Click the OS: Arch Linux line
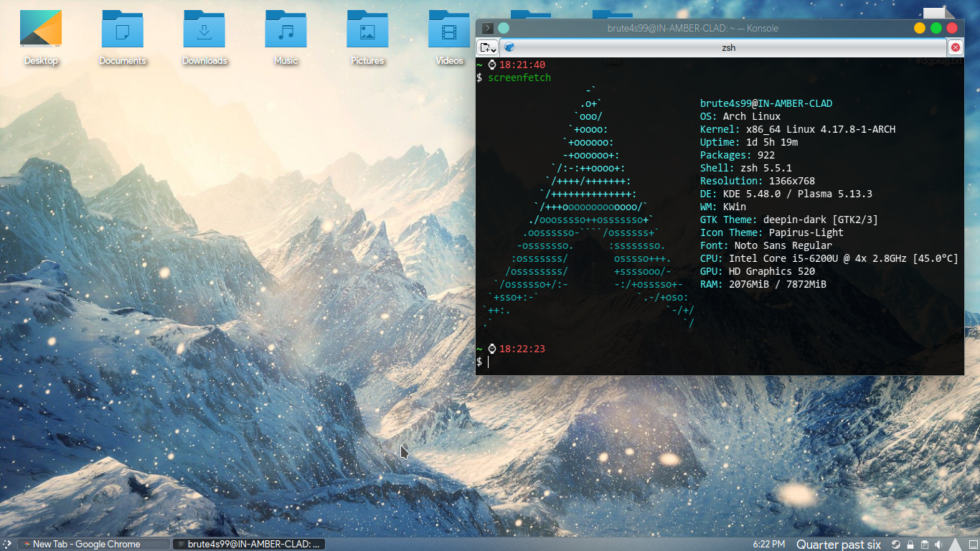Image resolution: width=980 pixels, height=551 pixels. point(740,116)
